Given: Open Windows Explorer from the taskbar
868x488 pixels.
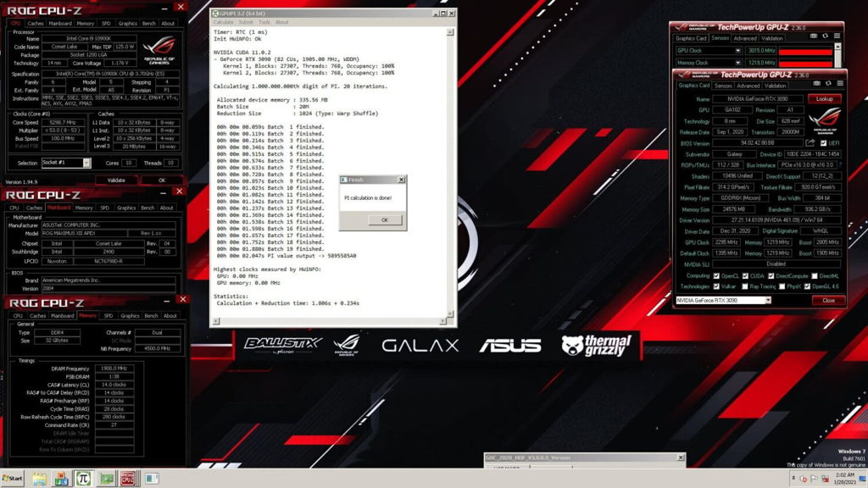Looking at the screenshot, I should point(39,479).
